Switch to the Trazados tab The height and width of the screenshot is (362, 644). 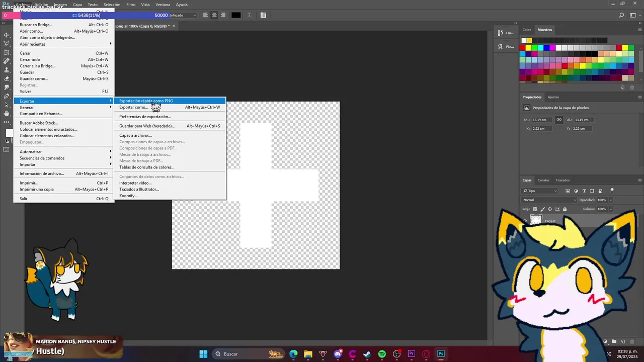pos(562,180)
